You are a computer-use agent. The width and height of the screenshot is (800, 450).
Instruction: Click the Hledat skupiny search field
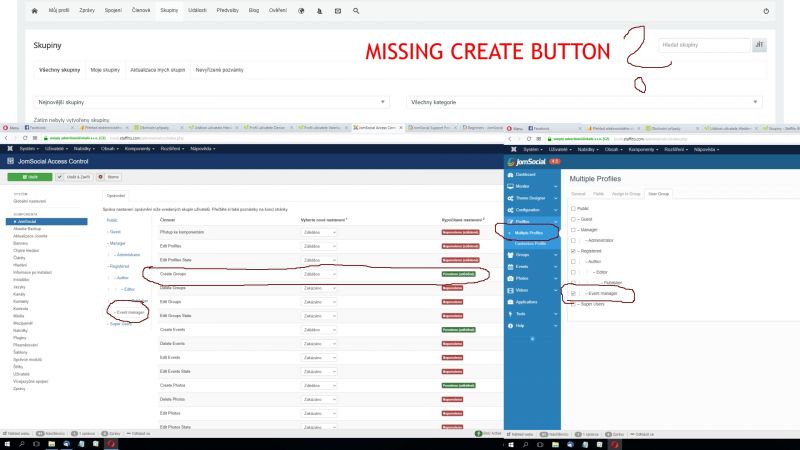[705, 45]
